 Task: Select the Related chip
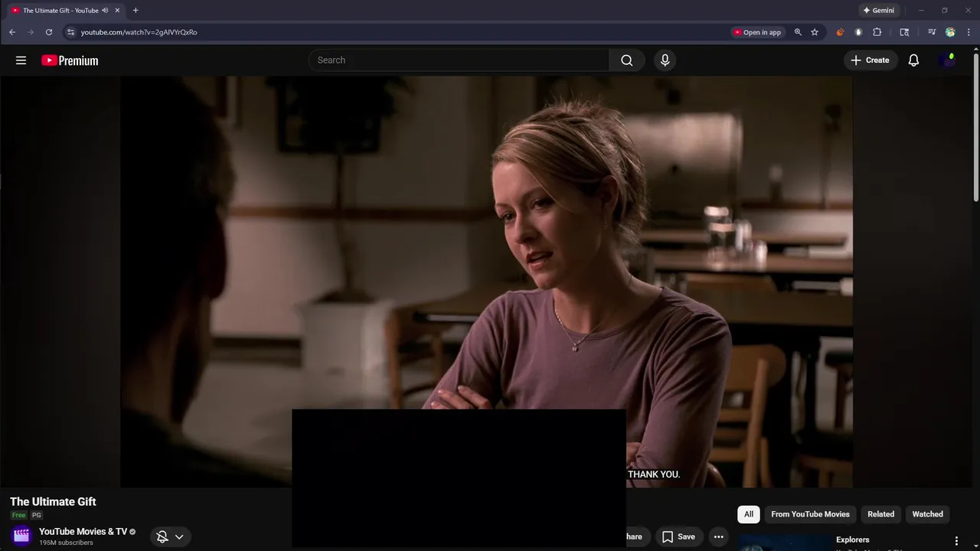(x=880, y=514)
